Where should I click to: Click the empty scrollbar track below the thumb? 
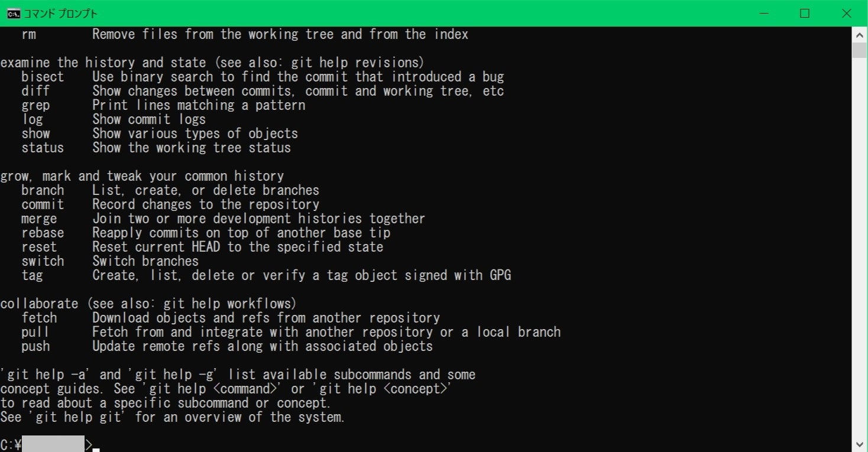click(x=859, y=248)
